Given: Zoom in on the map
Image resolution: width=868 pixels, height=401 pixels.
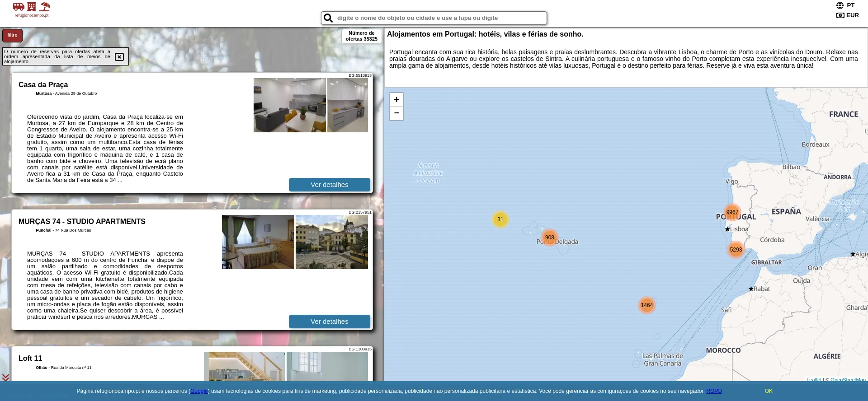Looking at the screenshot, I should click(396, 99).
